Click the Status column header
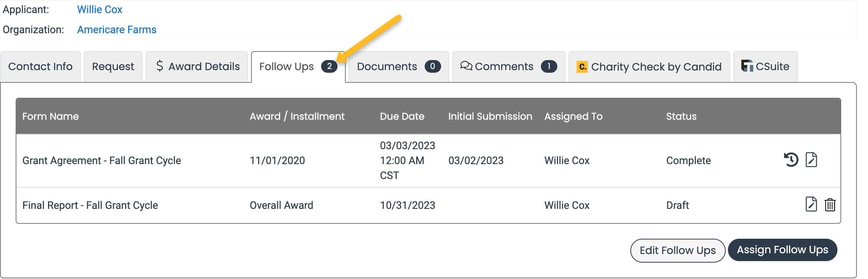Screen dimensions: 868x279 point(681,116)
